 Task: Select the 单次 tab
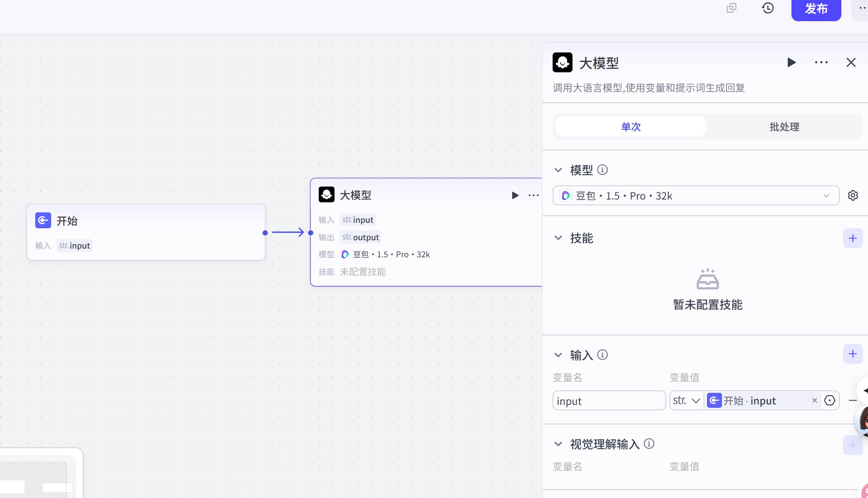[x=630, y=127]
